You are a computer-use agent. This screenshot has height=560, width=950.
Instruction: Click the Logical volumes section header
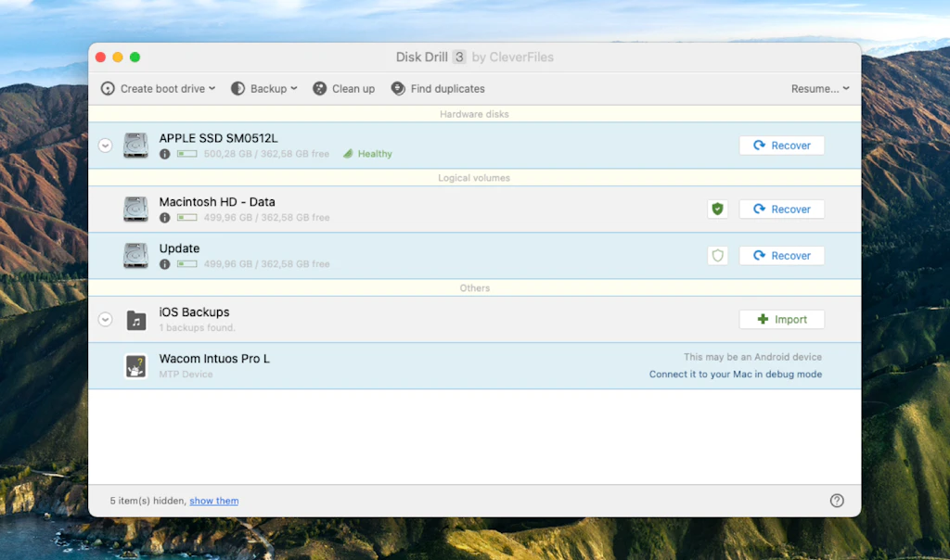[x=474, y=178]
